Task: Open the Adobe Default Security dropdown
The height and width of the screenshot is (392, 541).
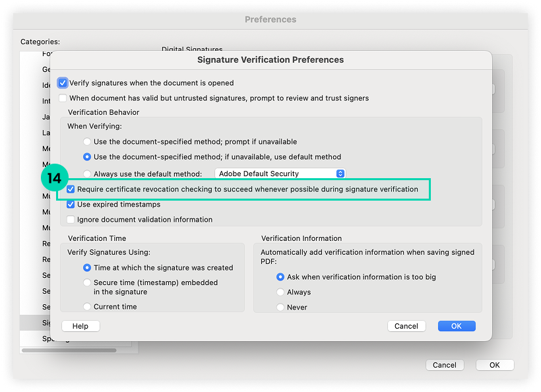Action: [280, 174]
